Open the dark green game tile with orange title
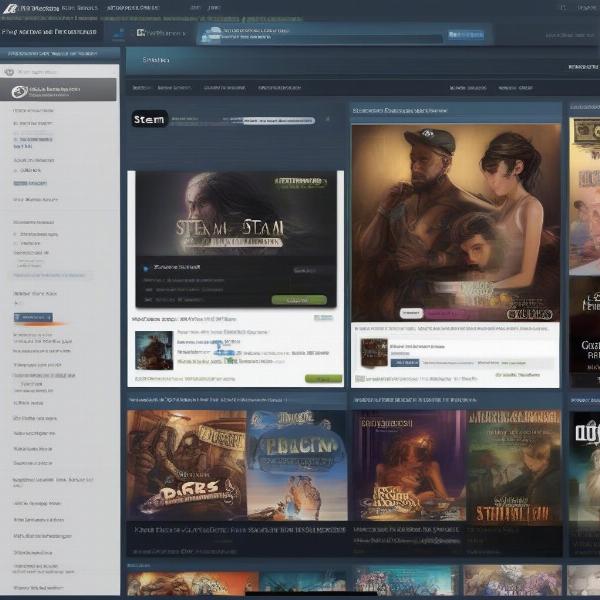This screenshot has width=600, height=600. (514, 465)
